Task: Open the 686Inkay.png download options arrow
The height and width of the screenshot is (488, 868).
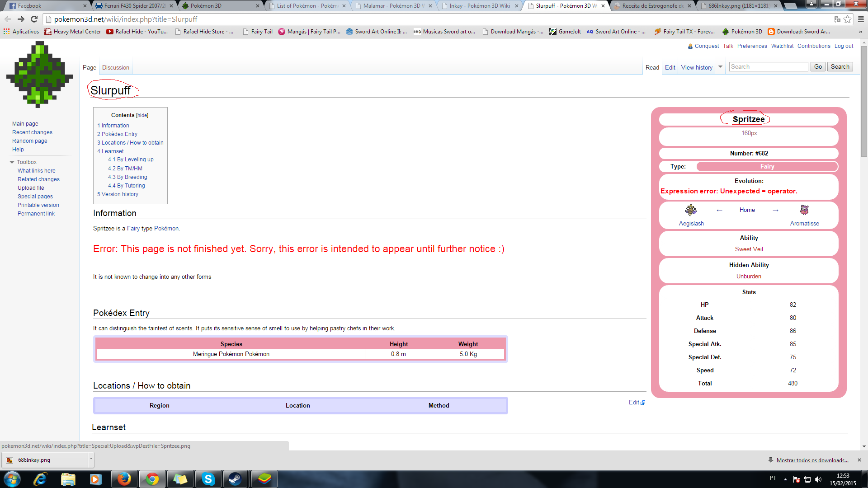Action: [91, 459]
